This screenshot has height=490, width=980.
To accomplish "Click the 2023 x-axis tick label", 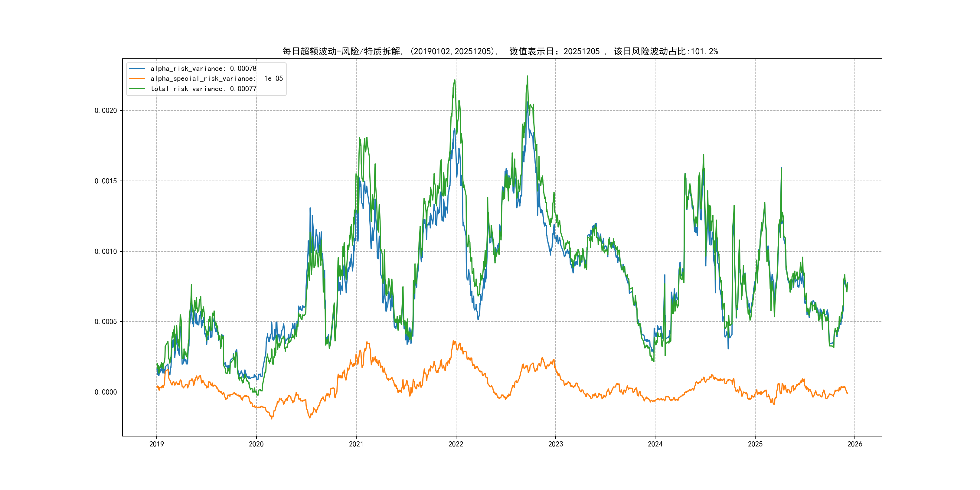I will [555, 444].
